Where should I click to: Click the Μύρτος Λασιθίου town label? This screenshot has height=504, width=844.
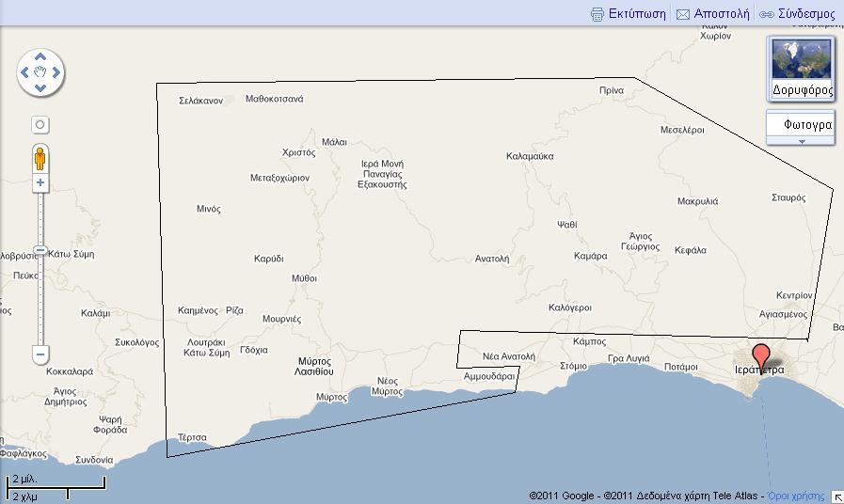pyautogui.click(x=314, y=367)
